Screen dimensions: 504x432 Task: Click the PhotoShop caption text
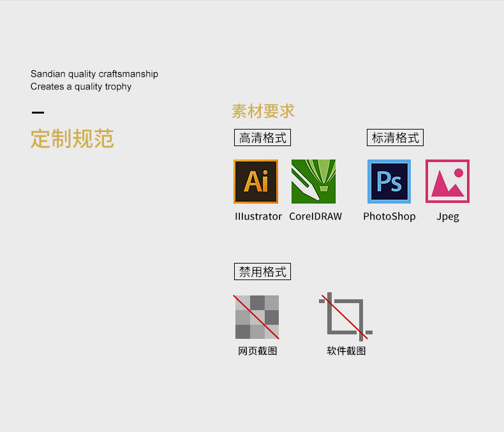point(389,217)
